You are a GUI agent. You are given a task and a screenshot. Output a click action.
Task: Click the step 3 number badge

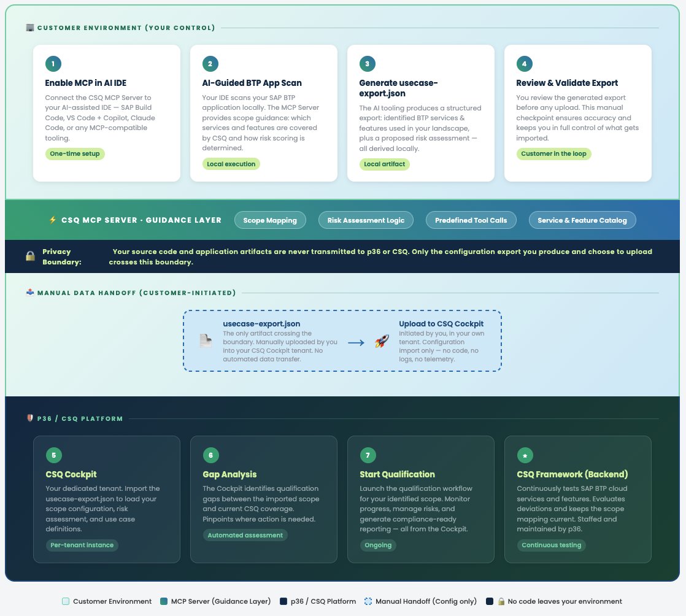[x=368, y=64]
